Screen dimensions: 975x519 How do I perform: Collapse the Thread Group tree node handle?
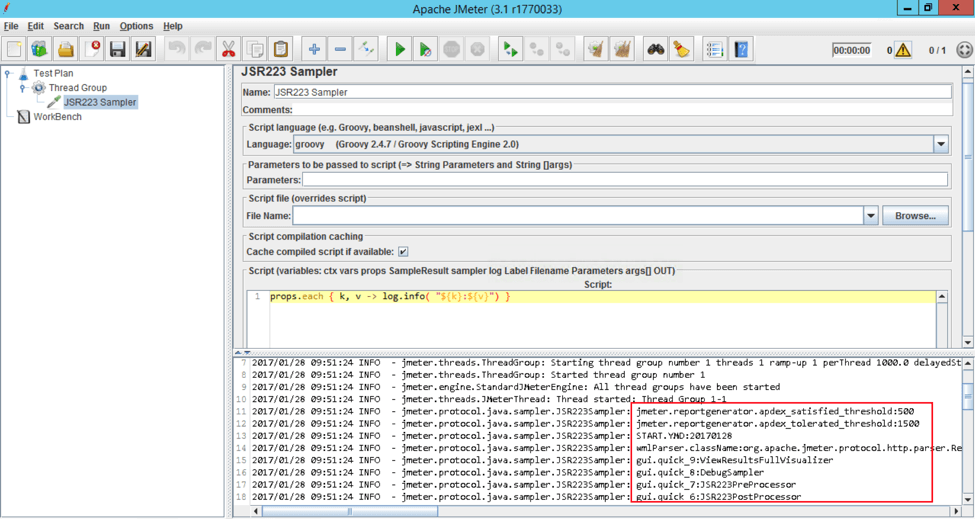coord(22,88)
